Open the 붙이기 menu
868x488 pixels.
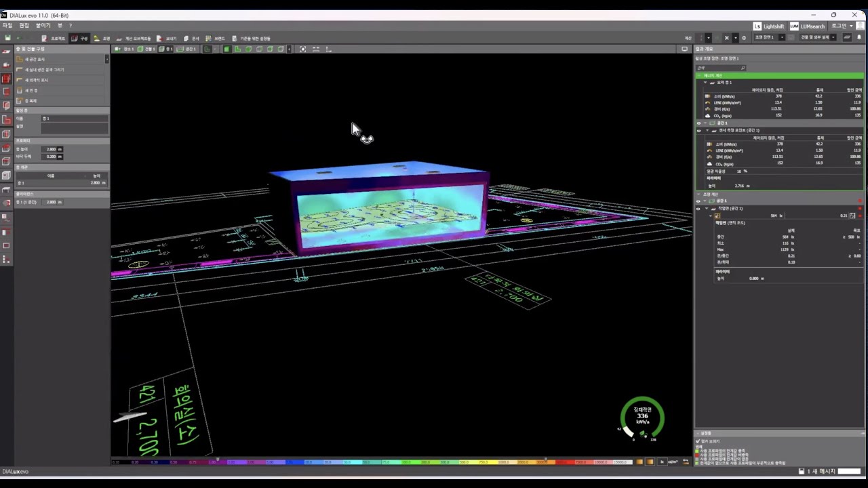[x=43, y=25]
